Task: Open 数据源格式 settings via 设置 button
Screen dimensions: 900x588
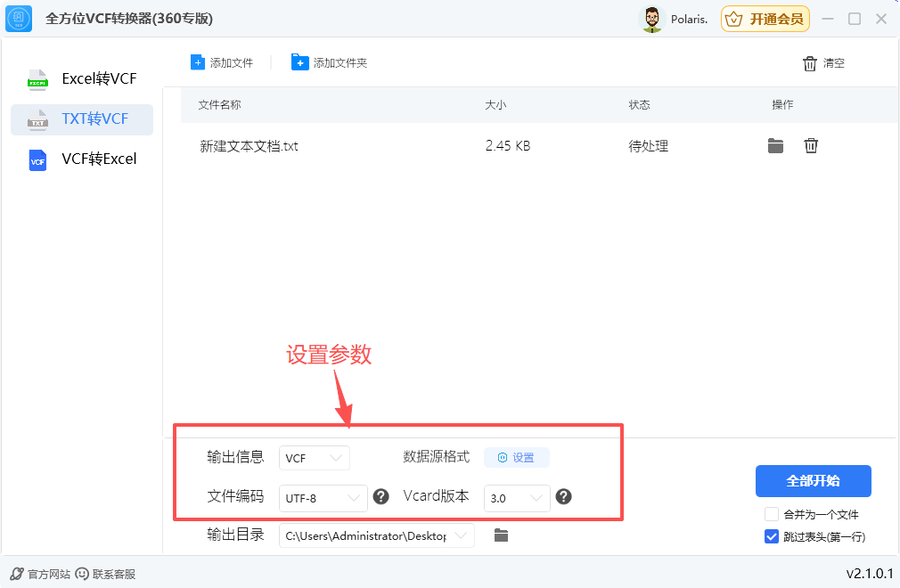Action: pyautogui.click(x=516, y=457)
